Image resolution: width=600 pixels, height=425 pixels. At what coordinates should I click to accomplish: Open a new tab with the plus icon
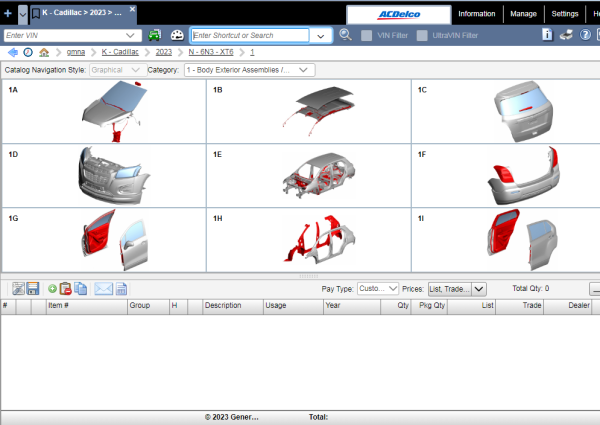[x=8, y=13]
